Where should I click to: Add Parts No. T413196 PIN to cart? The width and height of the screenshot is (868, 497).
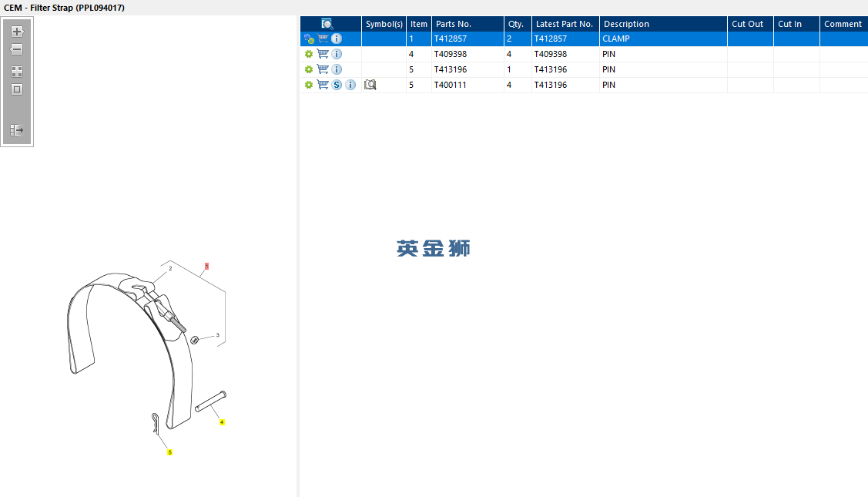point(323,70)
